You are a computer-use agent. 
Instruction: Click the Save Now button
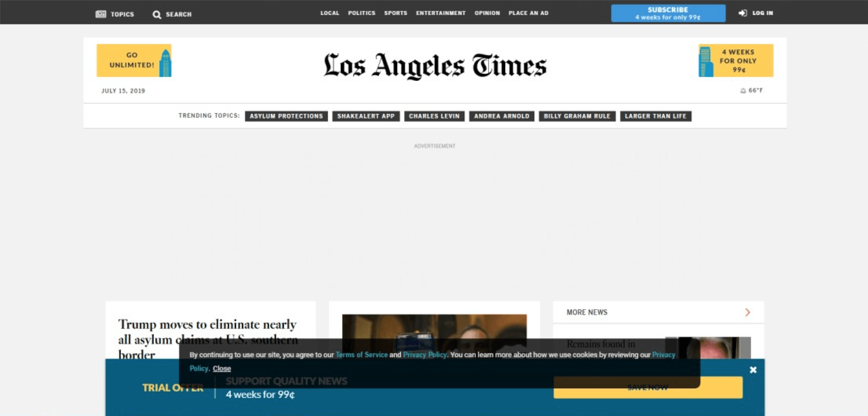pos(647,387)
